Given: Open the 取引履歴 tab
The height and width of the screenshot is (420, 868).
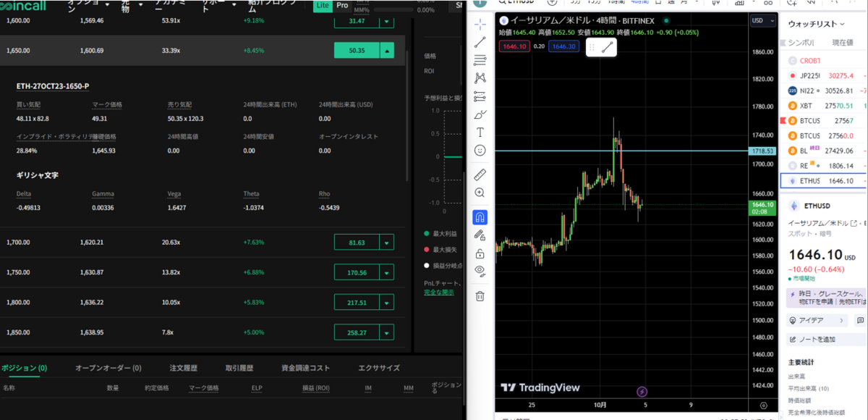Looking at the screenshot, I should [239, 368].
